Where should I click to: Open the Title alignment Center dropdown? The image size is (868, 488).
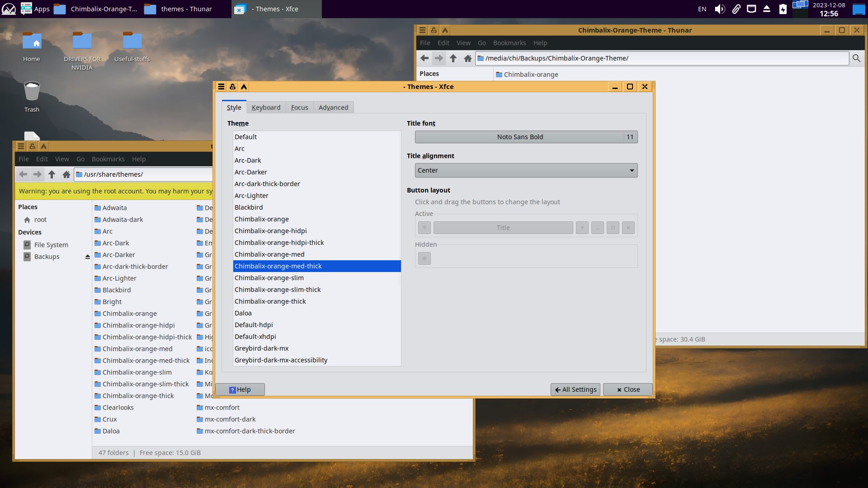click(x=526, y=170)
